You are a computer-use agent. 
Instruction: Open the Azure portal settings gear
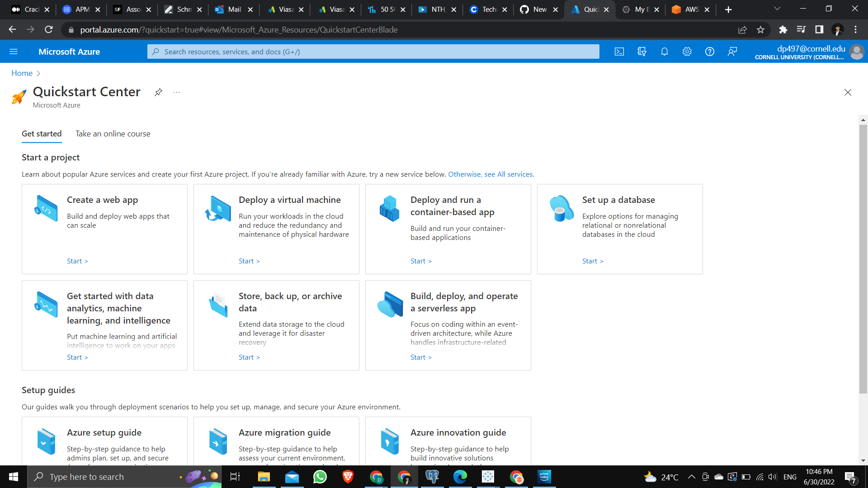click(x=687, y=52)
